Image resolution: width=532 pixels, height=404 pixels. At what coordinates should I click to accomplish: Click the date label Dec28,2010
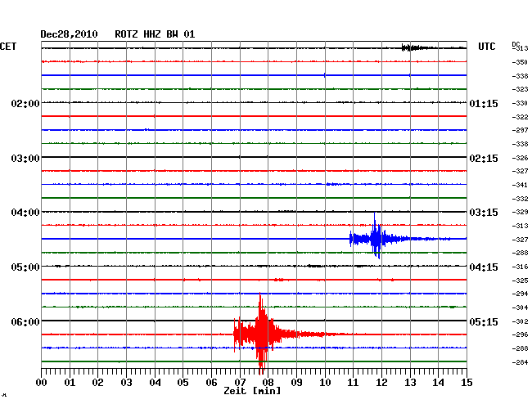point(69,34)
